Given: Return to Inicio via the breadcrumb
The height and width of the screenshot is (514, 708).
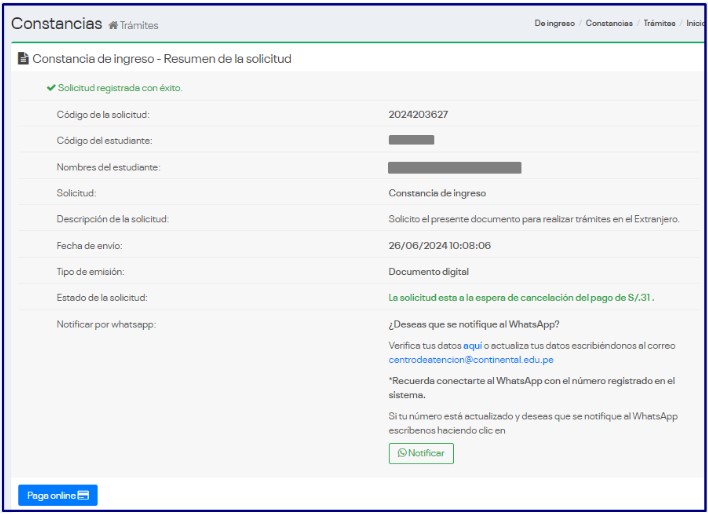Looking at the screenshot, I should click(x=696, y=24).
